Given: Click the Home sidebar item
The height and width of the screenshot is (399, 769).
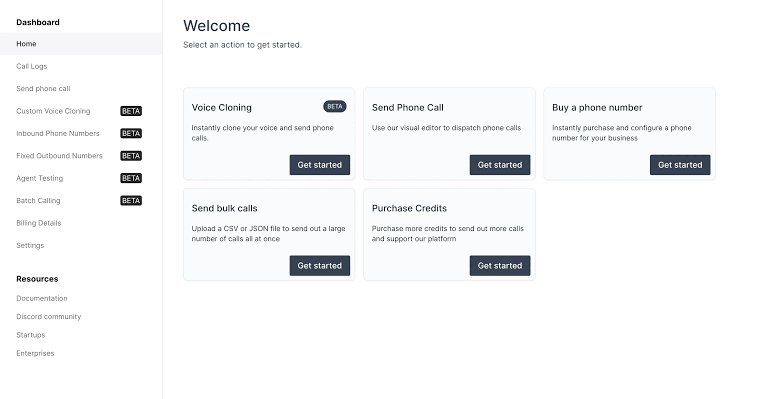Looking at the screenshot, I should [x=81, y=44].
